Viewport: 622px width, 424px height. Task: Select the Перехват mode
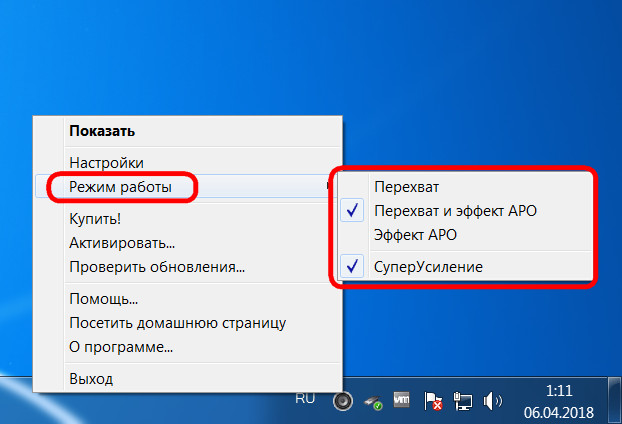[406, 186]
